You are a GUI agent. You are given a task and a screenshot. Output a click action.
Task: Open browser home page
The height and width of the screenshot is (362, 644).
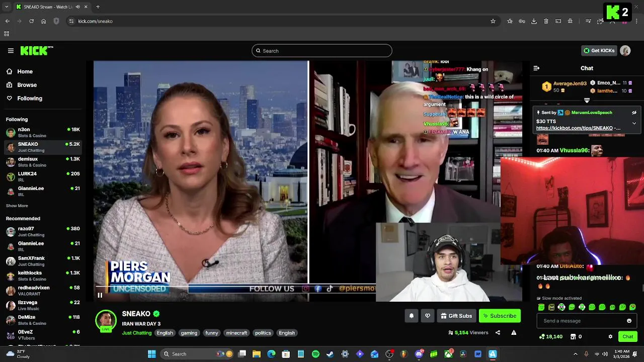tap(43, 21)
